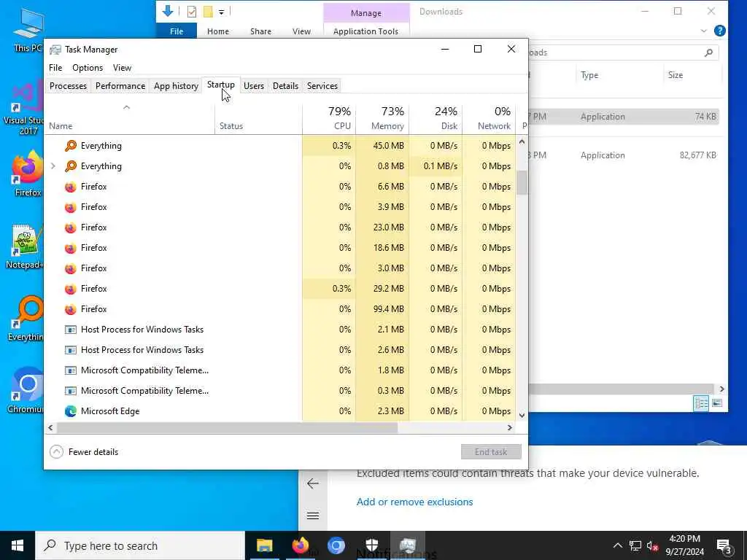Click the muted volume tray icon
747x560 pixels.
tap(652, 545)
